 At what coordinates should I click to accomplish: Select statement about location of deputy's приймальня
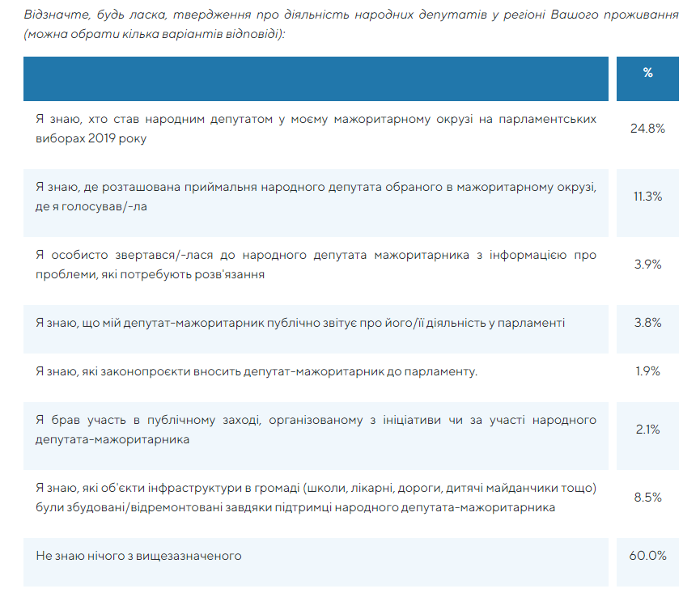coord(316,197)
